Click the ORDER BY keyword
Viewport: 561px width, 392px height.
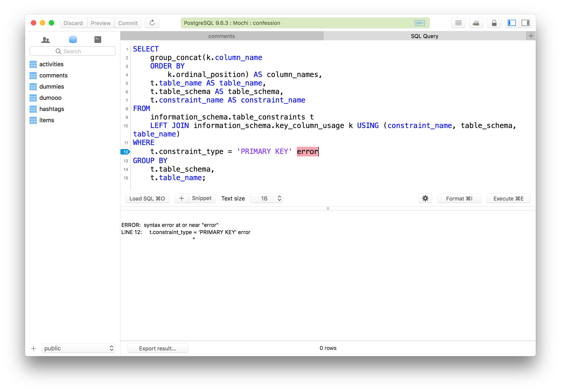[167, 66]
